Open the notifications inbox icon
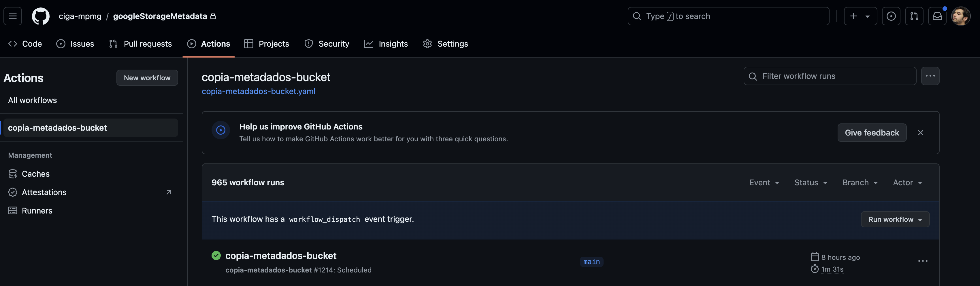 937,16
